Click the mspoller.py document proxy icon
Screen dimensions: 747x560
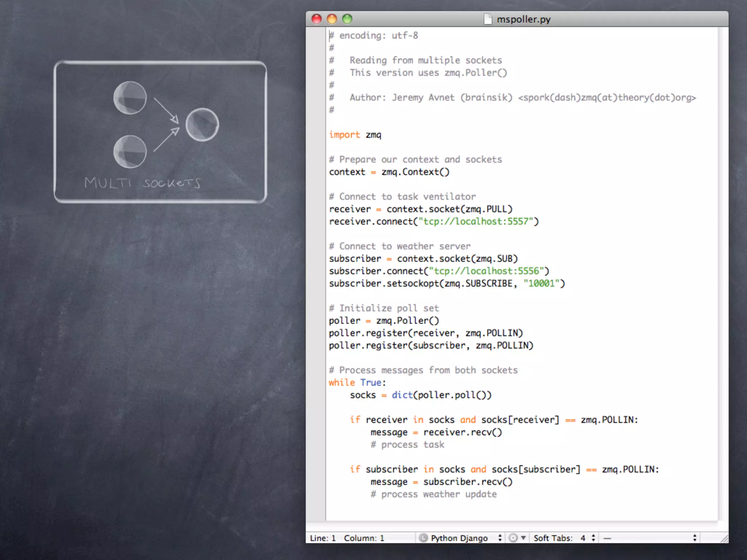pyautogui.click(x=488, y=19)
